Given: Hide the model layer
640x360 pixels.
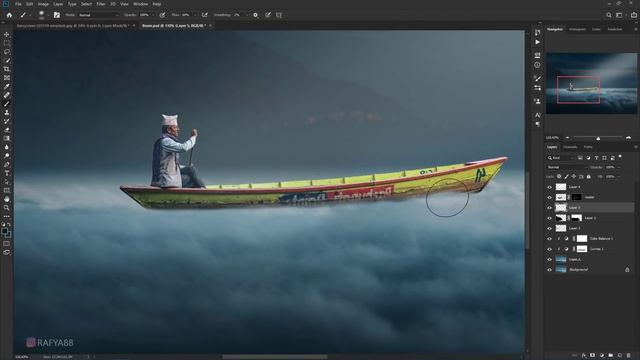Looking at the screenshot, I should tap(549, 198).
